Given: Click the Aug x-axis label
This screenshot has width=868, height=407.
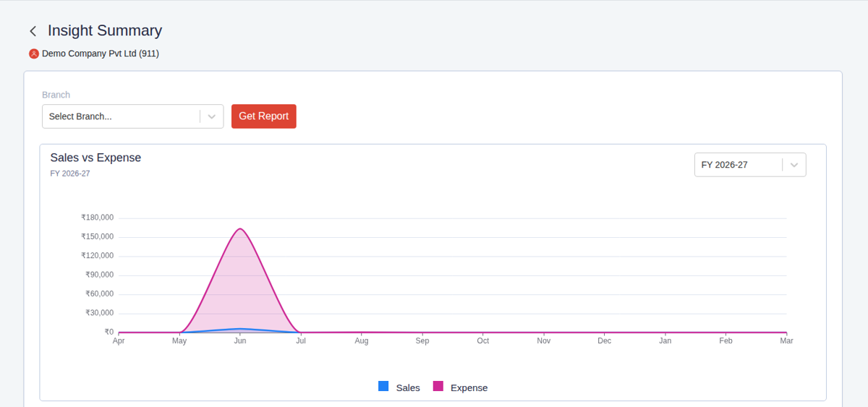Looking at the screenshot, I should coord(362,340).
